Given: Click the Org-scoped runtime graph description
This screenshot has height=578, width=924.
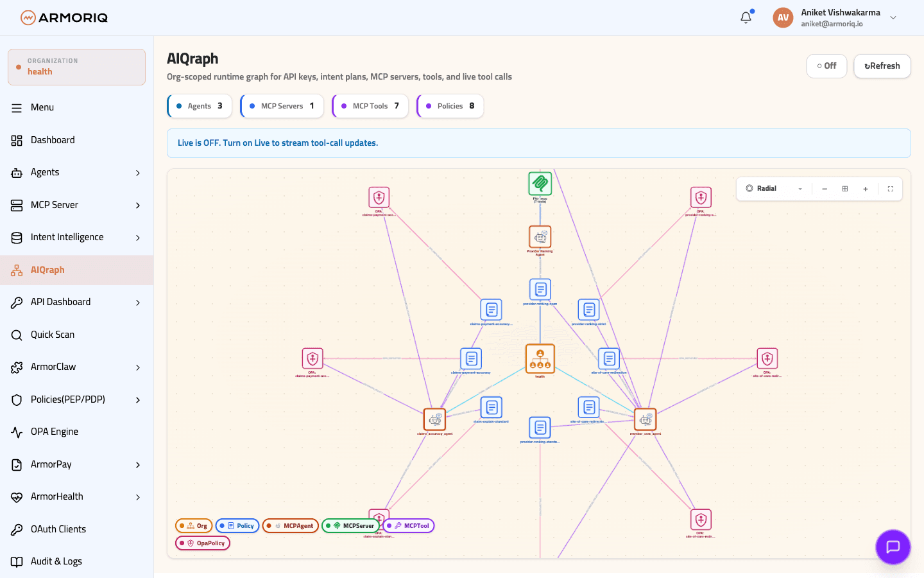Looking at the screenshot, I should [x=339, y=76].
